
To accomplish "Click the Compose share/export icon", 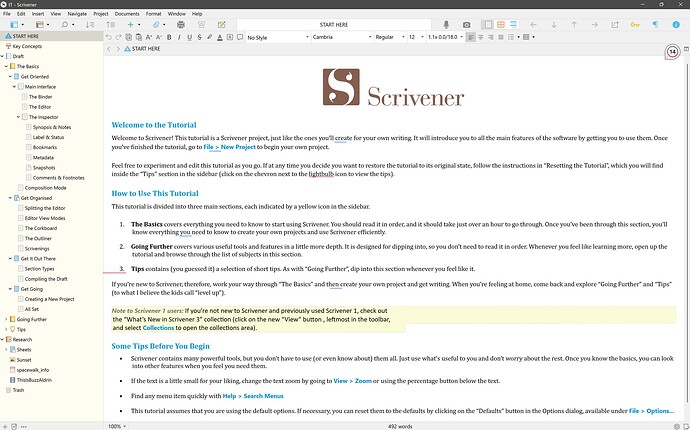I will [x=615, y=25].
